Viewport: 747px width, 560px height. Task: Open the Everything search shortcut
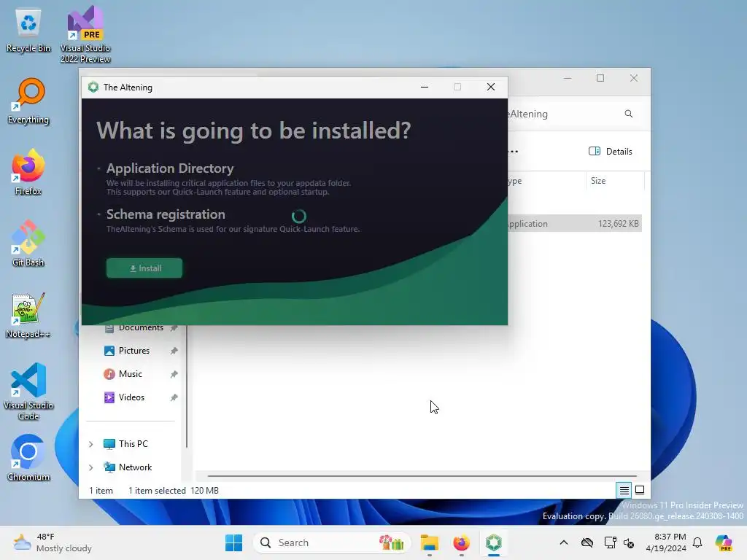pos(28,101)
